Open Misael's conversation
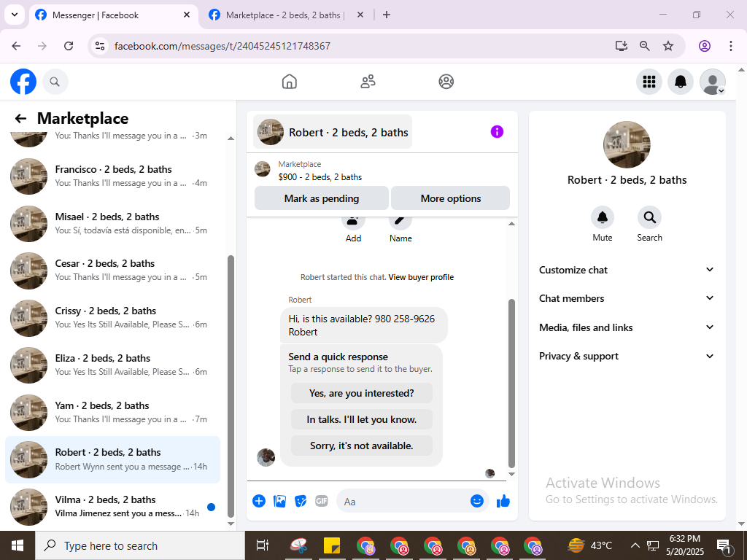This screenshot has height=560, width=747. [112, 223]
